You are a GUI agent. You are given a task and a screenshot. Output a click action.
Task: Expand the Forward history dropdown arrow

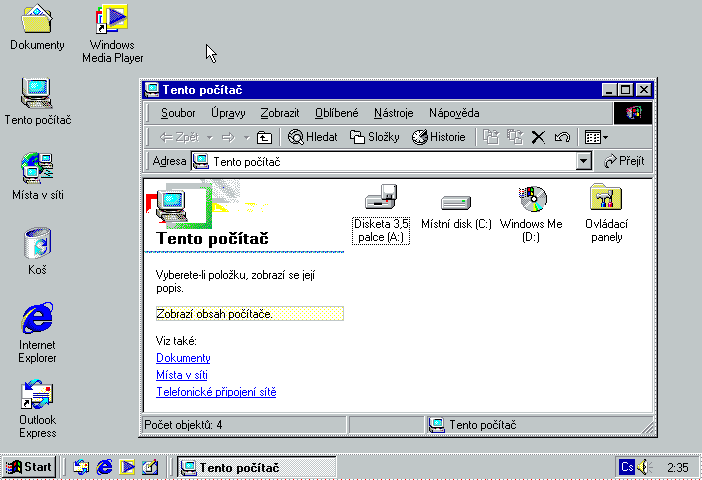coord(246,137)
